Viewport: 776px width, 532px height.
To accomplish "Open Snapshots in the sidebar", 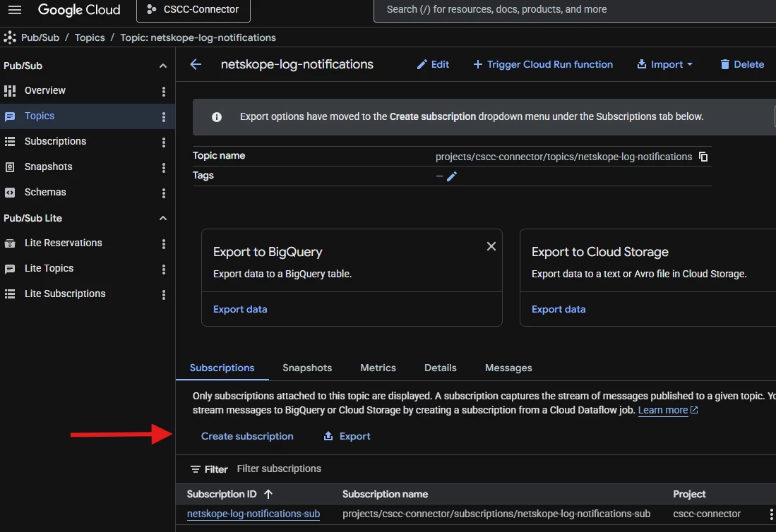I will tap(49, 167).
